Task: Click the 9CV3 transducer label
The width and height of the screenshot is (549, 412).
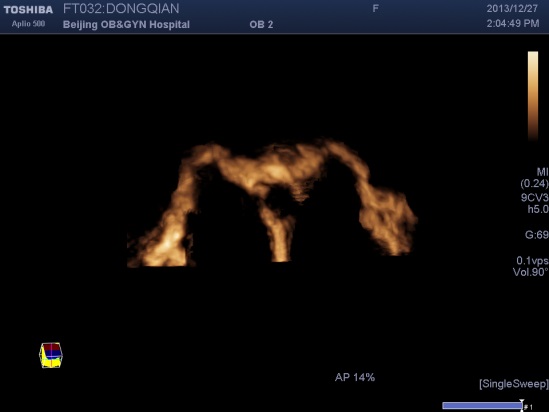Action: click(535, 197)
